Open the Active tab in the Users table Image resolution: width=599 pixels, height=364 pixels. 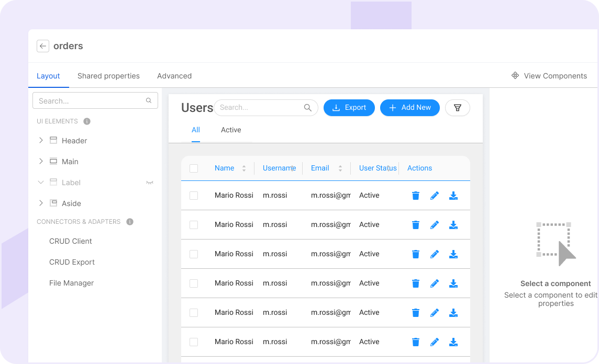click(231, 130)
